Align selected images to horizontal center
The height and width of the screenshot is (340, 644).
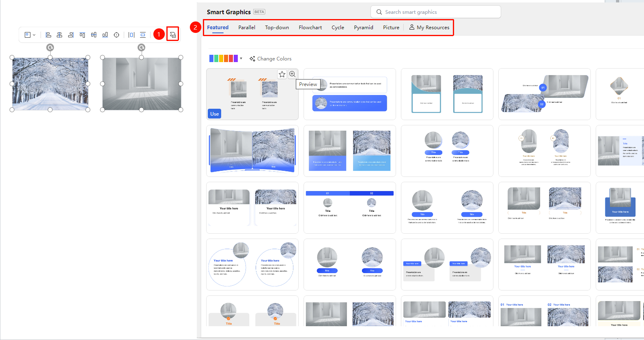click(x=60, y=35)
